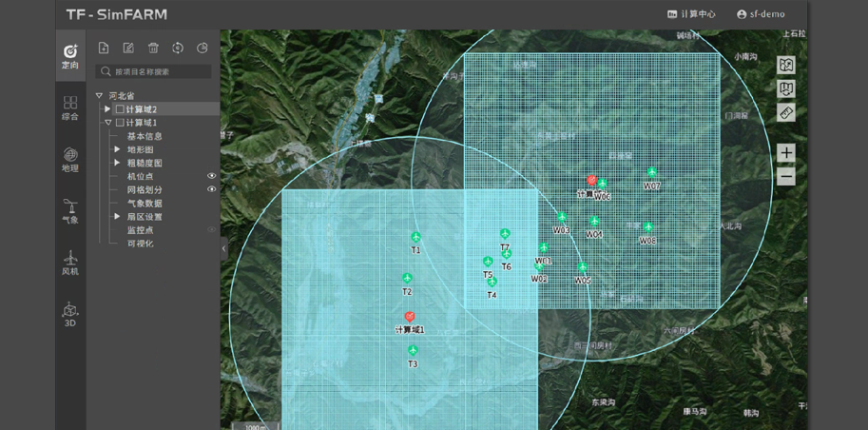Zoom out the map with minus
Screen dimensions: 868x430
coord(786,177)
